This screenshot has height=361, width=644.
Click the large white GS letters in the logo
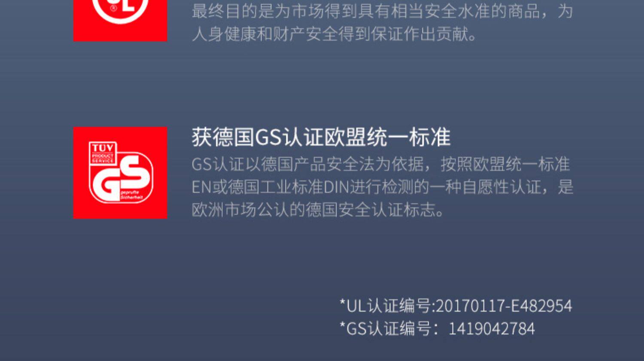tap(121, 177)
